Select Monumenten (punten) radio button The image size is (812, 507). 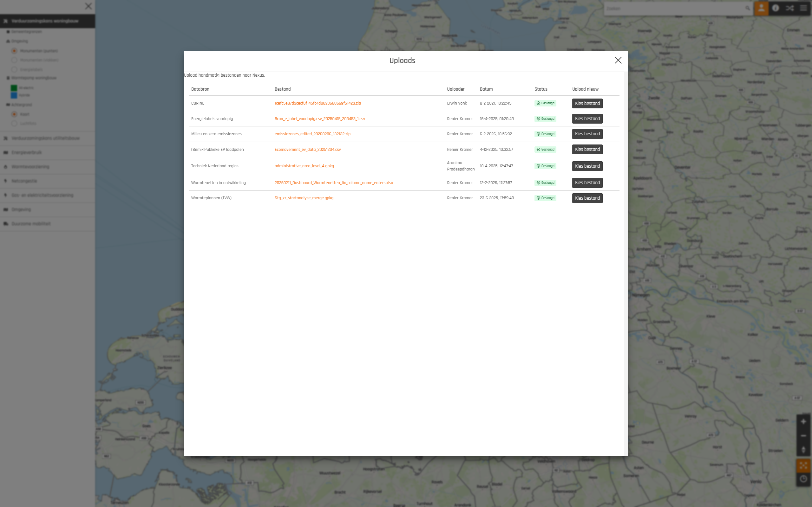pyautogui.click(x=14, y=51)
